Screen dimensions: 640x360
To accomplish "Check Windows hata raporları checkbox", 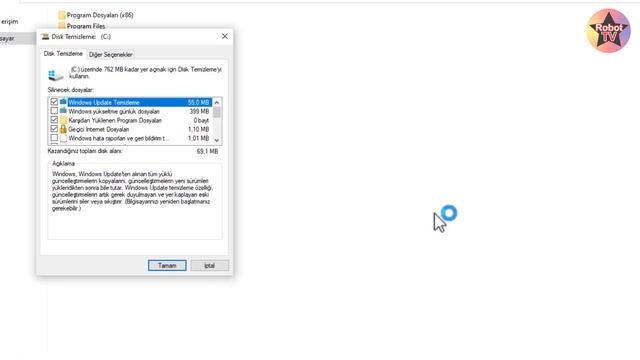I will coord(54,138).
